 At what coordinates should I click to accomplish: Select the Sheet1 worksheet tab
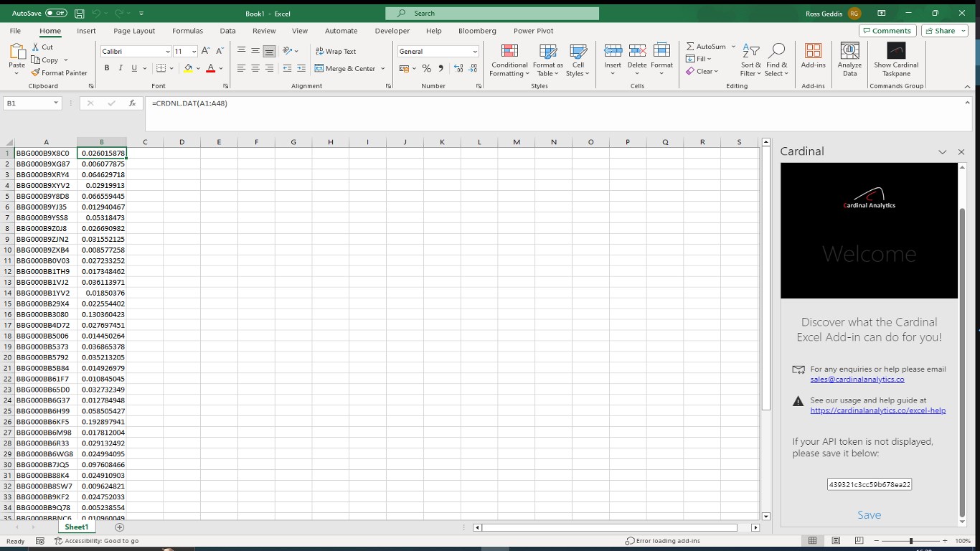click(x=77, y=527)
